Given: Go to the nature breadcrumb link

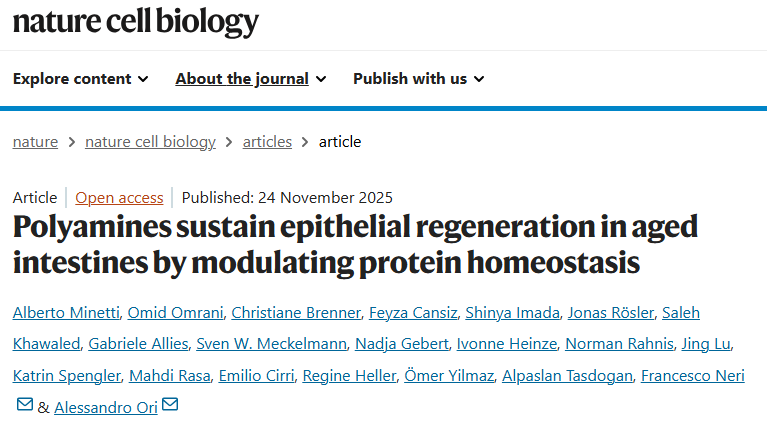Looking at the screenshot, I should (35, 142).
